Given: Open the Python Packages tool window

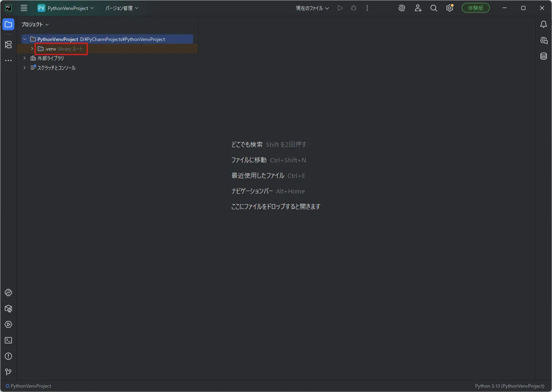Looking at the screenshot, I should pyautogui.click(x=8, y=309).
